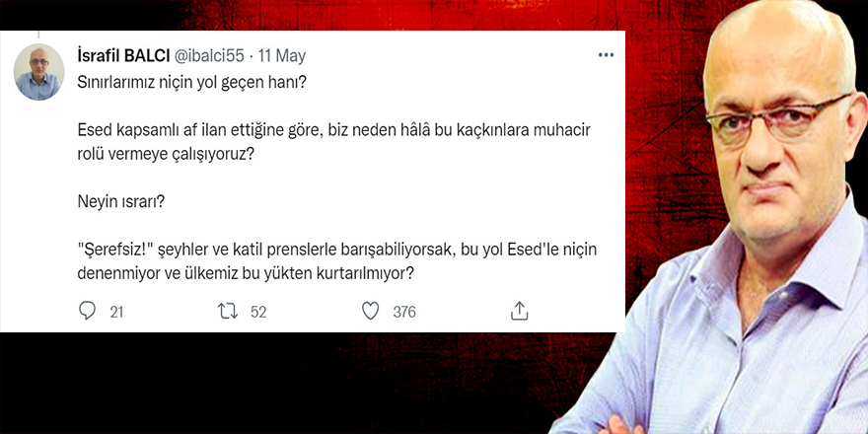
Task: Click the reply speech bubble icon
Action: tap(87, 311)
